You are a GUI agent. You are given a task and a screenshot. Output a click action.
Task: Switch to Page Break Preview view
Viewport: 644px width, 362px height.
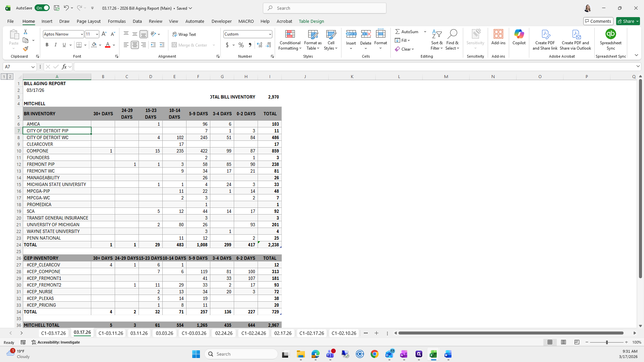[577, 342]
